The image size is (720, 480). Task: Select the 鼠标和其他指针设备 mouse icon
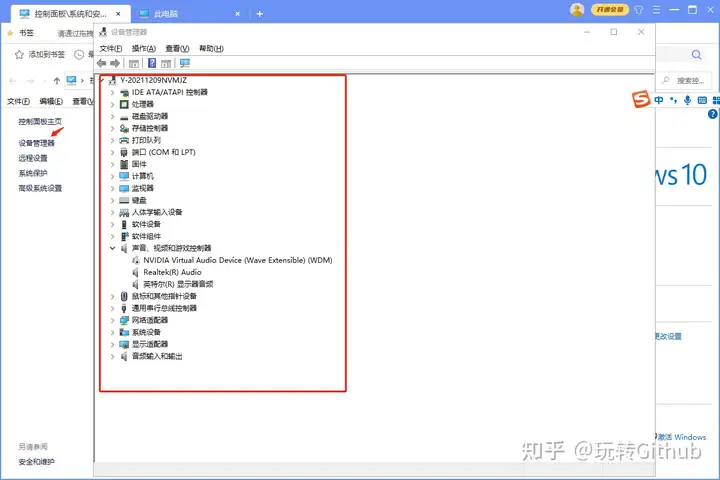coord(124,296)
